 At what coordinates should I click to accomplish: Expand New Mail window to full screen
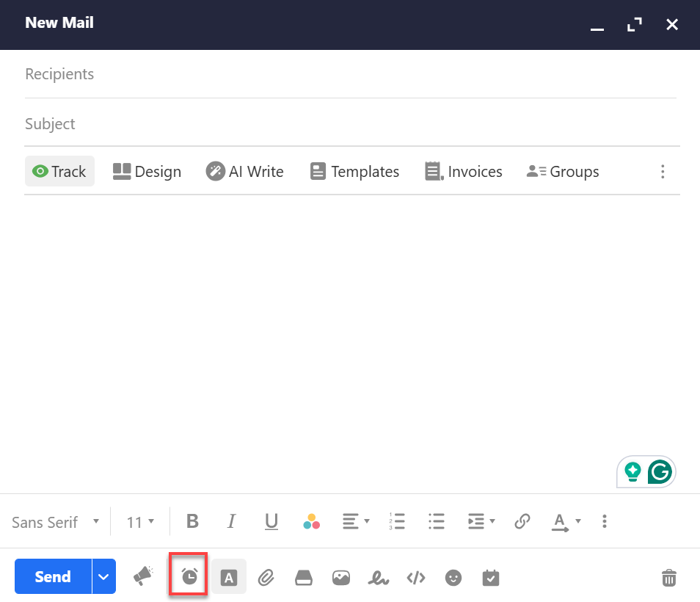coord(635,24)
